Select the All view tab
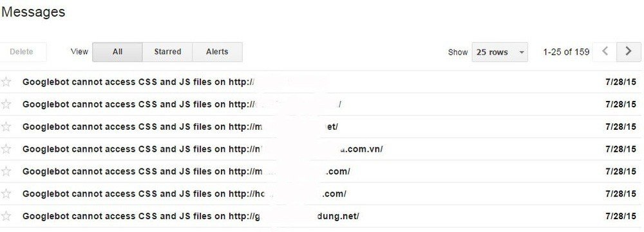 click(117, 52)
